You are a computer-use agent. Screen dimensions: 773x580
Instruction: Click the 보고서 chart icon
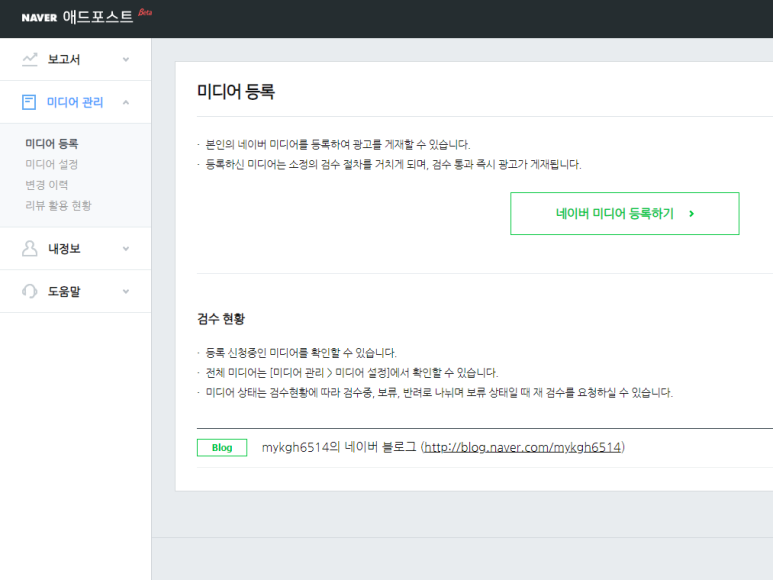[x=30, y=59]
